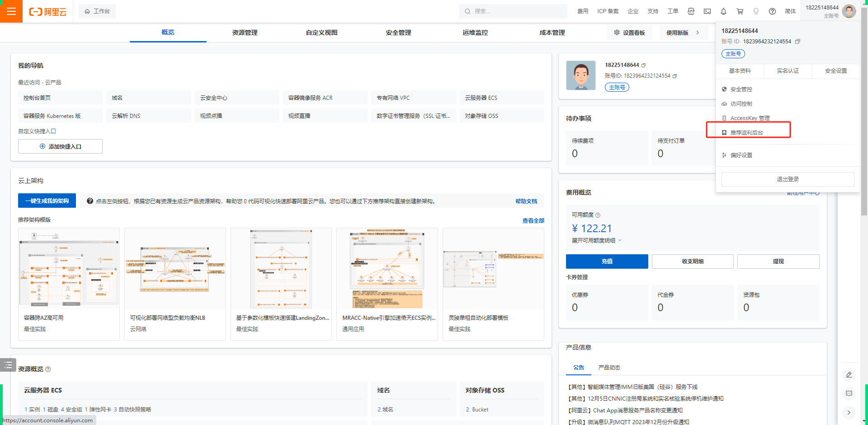Open the API explorer icon in header
This screenshot has width=868, height=425.
click(x=691, y=11)
